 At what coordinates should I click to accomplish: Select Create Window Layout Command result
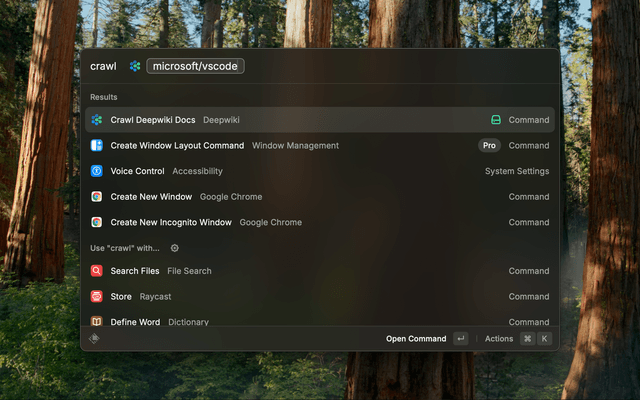click(320, 145)
